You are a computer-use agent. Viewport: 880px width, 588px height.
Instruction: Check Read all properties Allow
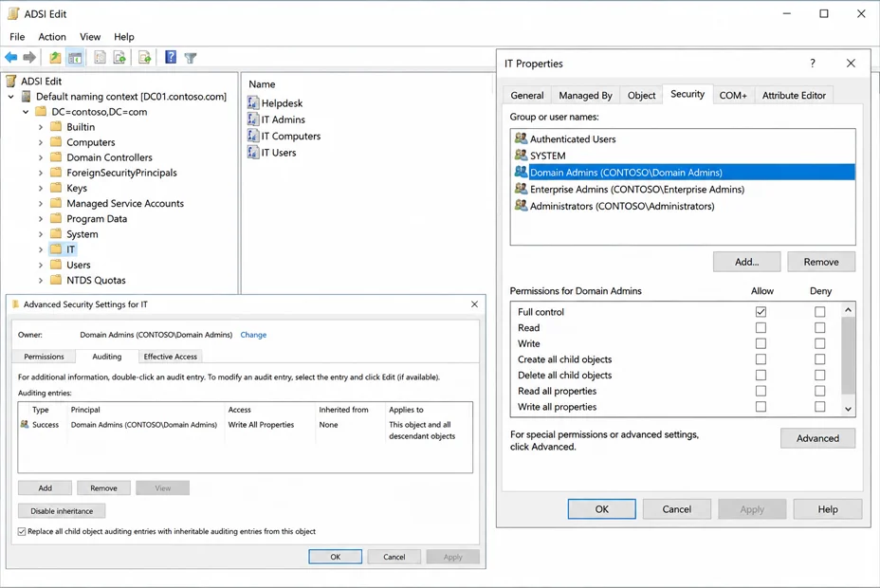coord(761,391)
